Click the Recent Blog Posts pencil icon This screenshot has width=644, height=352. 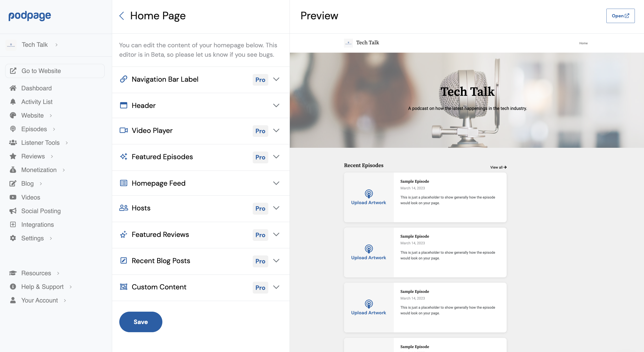pyautogui.click(x=124, y=261)
